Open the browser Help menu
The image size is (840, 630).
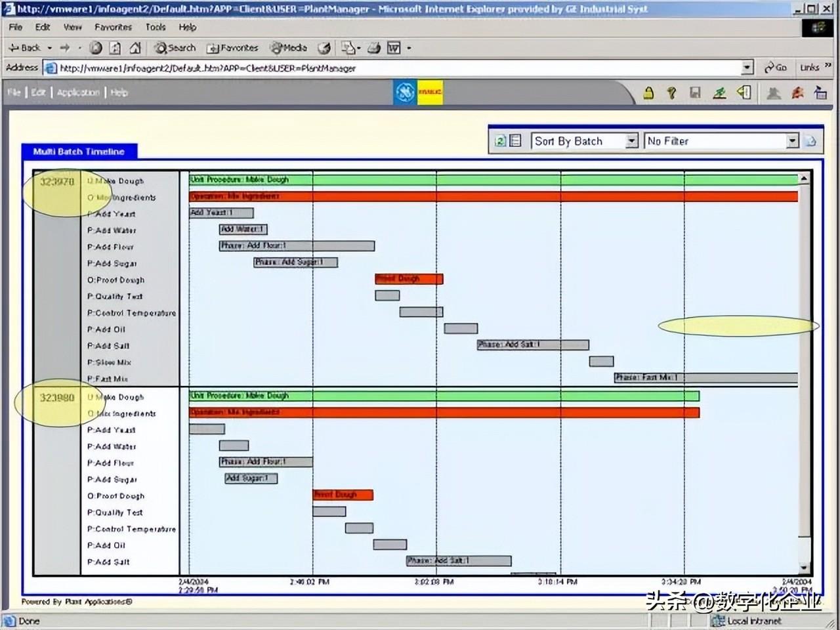pyautogui.click(x=188, y=27)
